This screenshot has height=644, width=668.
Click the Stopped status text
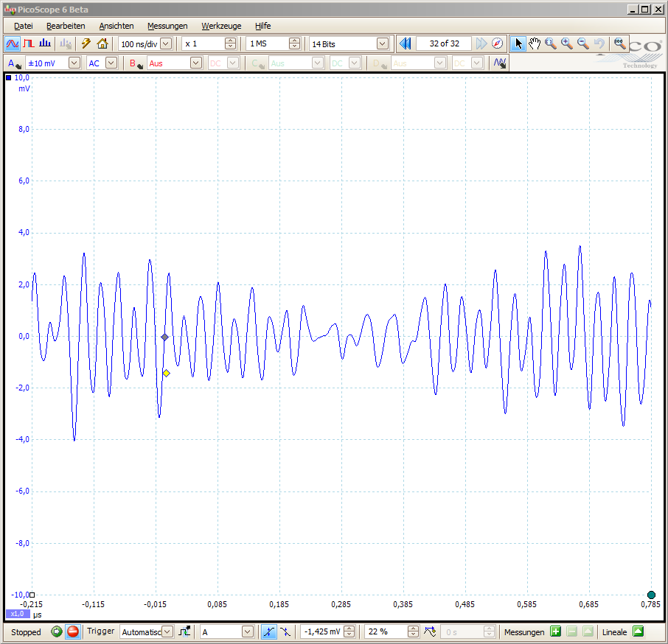[x=26, y=632]
